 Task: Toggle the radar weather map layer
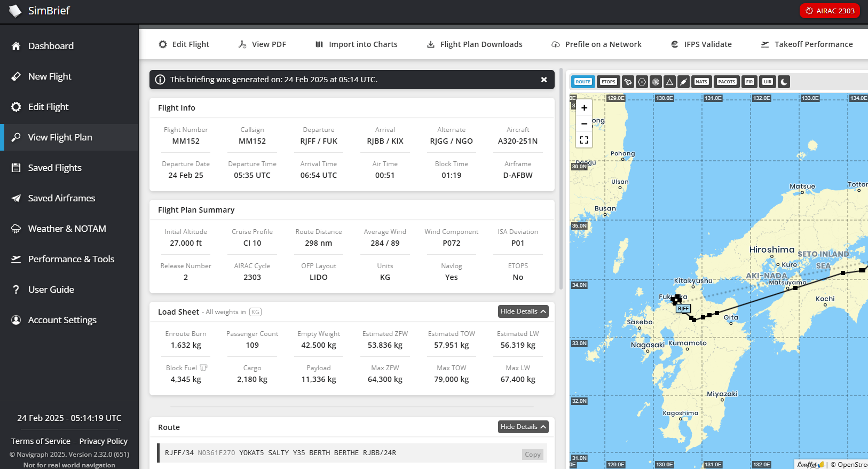(x=656, y=82)
